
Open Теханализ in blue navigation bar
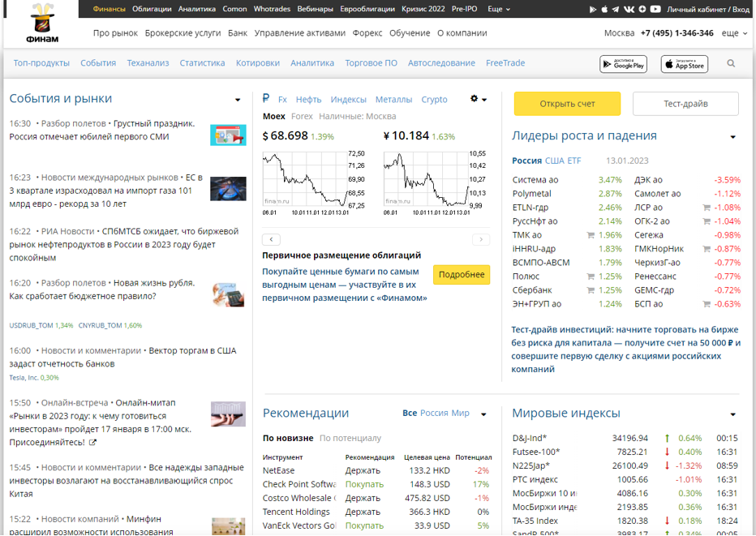click(148, 63)
